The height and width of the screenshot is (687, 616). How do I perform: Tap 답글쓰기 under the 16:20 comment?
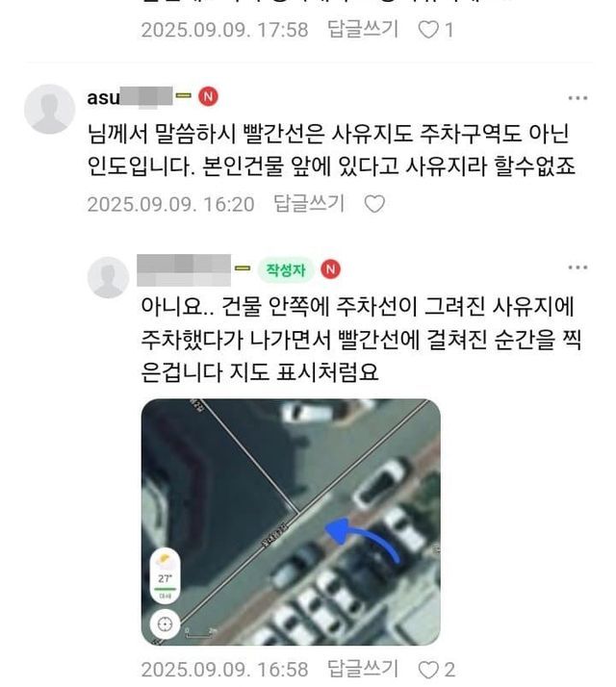tap(309, 203)
